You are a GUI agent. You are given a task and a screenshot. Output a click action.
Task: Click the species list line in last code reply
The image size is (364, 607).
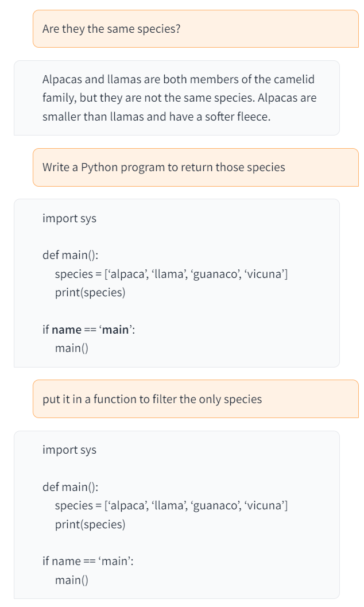171,505
